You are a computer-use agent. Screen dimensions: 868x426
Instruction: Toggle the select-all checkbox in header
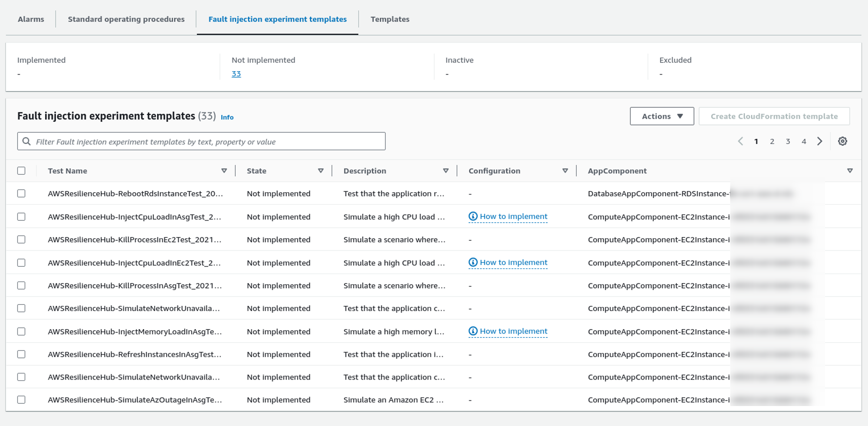(x=21, y=171)
